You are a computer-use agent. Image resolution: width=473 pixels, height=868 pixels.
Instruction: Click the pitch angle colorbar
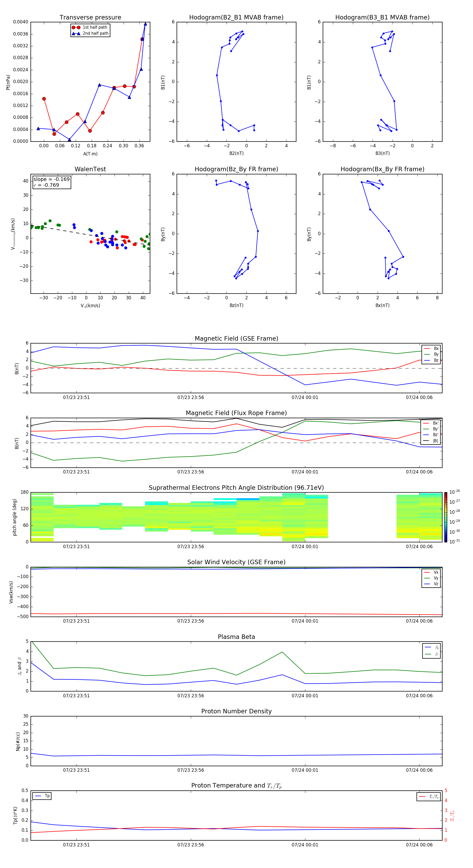(x=446, y=517)
